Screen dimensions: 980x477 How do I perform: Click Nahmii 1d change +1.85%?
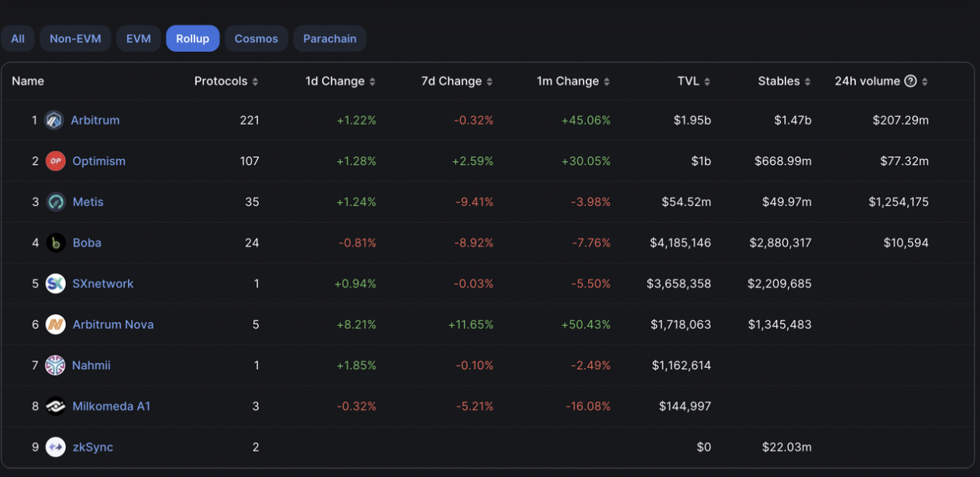pos(356,365)
